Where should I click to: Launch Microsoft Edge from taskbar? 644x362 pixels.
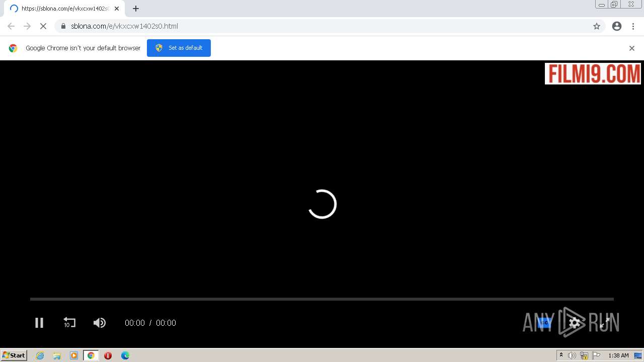[x=125, y=355]
